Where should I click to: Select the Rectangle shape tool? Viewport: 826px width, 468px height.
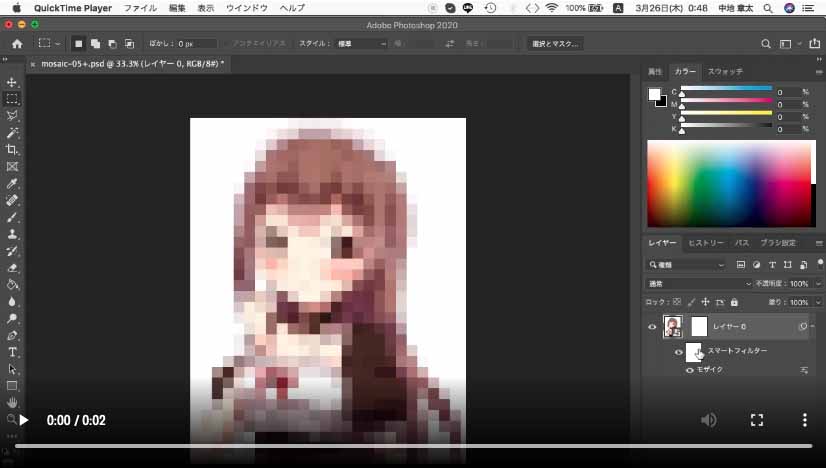click(12, 386)
